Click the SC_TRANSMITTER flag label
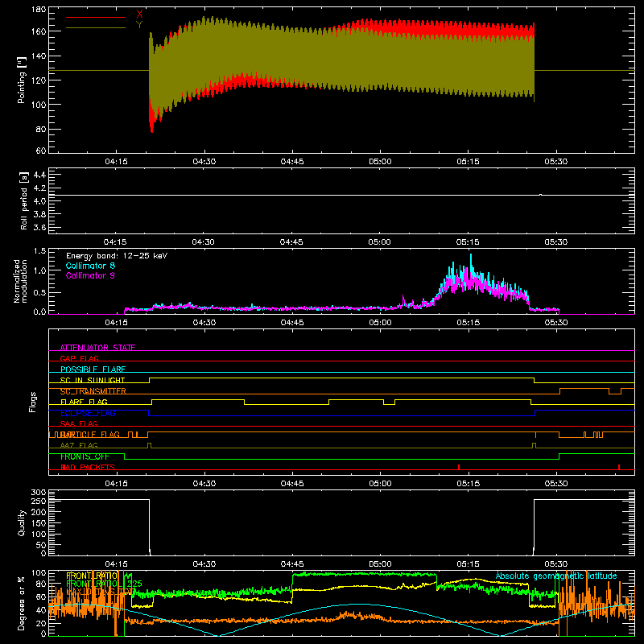 tap(93, 391)
